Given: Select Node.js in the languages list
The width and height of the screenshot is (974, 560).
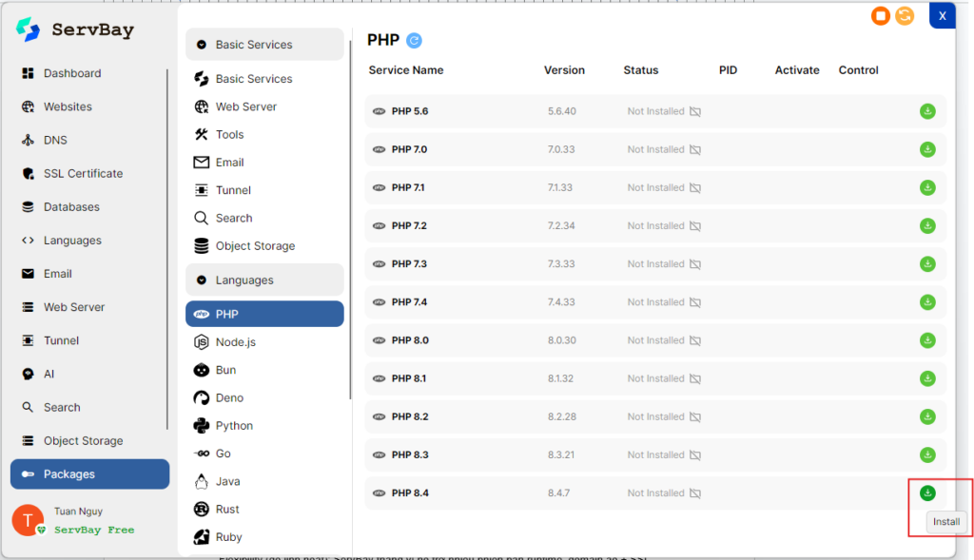Looking at the screenshot, I should tap(235, 342).
